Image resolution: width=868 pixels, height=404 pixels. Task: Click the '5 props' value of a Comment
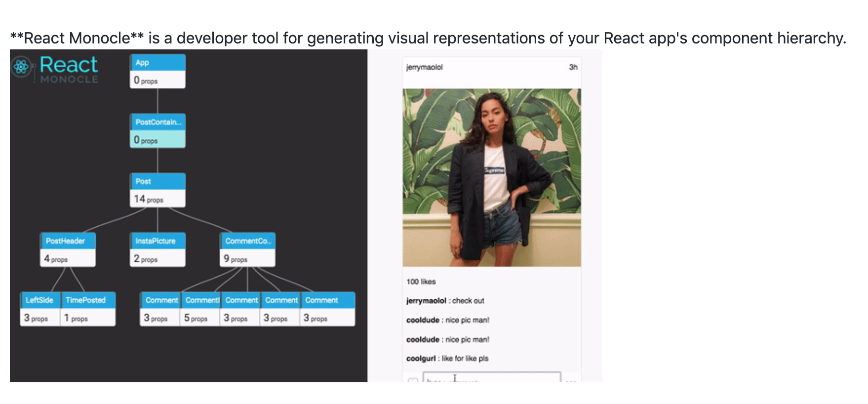click(196, 318)
